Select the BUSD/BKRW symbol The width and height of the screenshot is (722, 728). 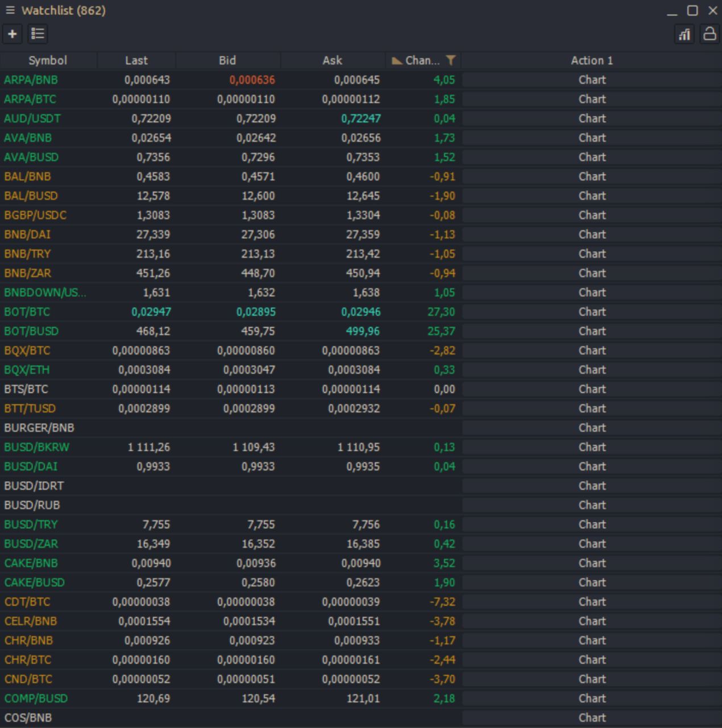pos(37,447)
